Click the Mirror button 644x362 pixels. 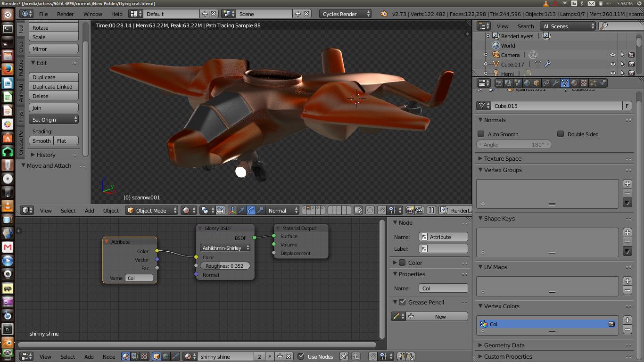pos(54,49)
